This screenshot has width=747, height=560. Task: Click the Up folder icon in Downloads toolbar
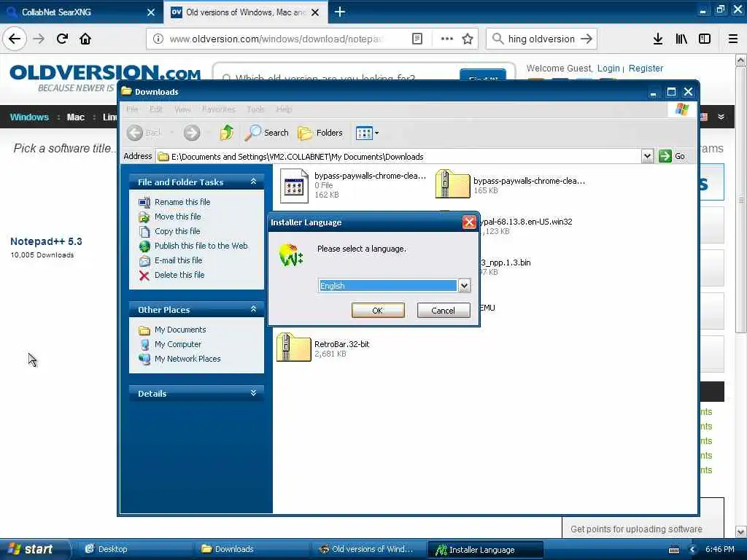tap(226, 133)
